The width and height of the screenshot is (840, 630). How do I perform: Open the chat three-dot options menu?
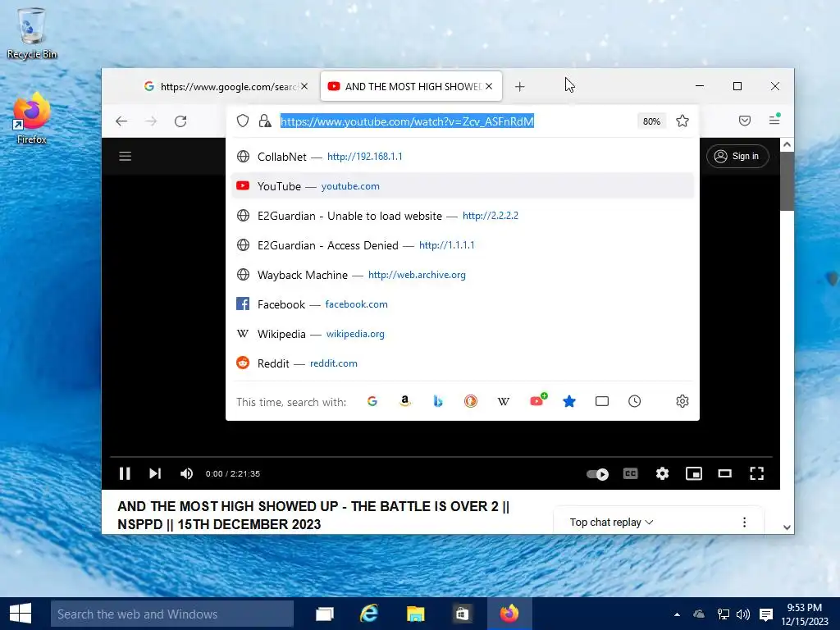coord(744,523)
